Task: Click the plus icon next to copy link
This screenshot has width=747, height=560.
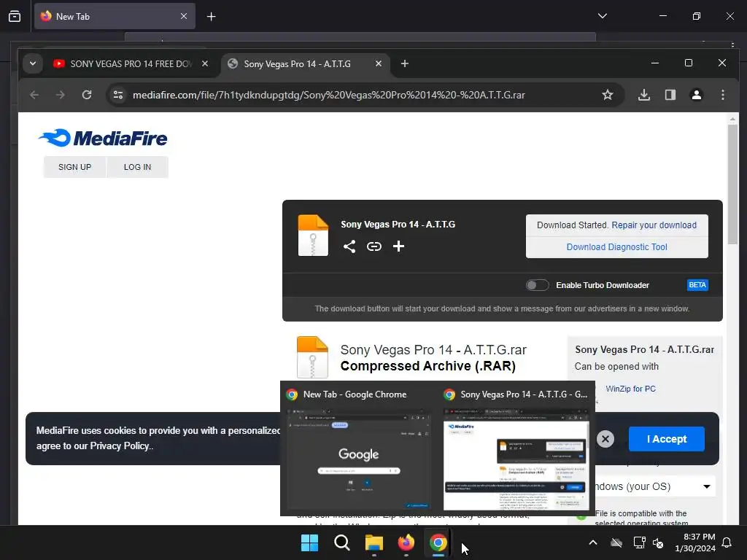Action: pyautogui.click(x=398, y=246)
